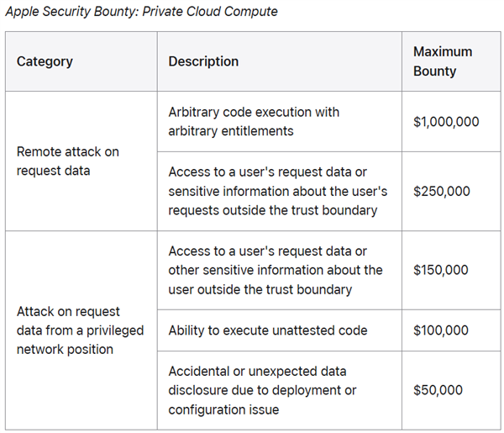The height and width of the screenshot is (433, 504).
Task: Click the $50,000 bounty amount
Action: coord(438,390)
